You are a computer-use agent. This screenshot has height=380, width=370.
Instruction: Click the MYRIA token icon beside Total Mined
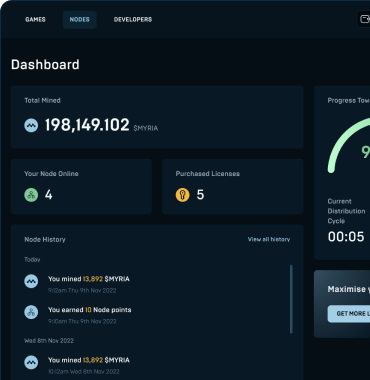tap(31, 126)
